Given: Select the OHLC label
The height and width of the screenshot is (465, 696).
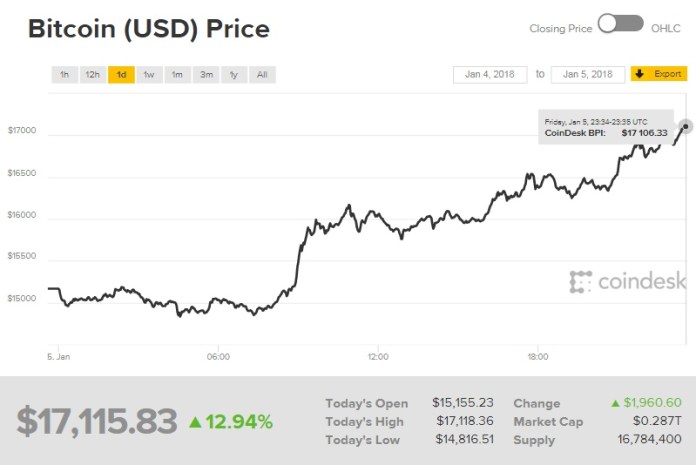Looking at the screenshot, I should pos(666,28).
